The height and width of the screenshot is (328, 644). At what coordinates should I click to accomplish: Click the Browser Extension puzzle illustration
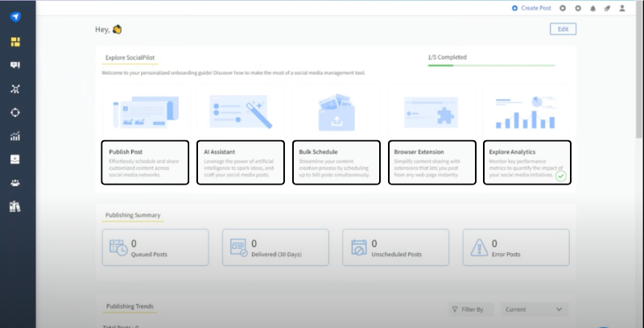point(431,112)
